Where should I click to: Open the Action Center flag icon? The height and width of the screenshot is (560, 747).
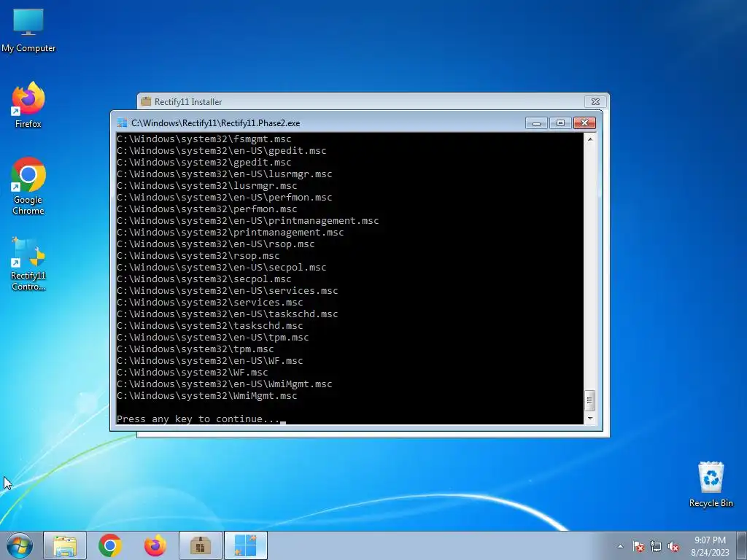click(638, 546)
